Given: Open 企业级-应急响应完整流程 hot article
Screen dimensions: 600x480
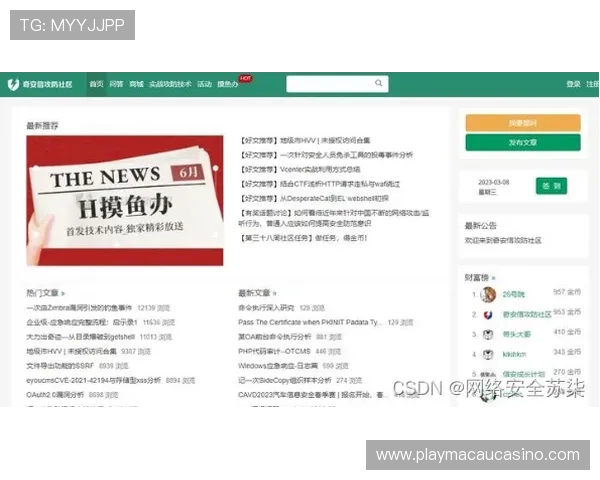Looking at the screenshot, I should pyautogui.click(x=82, y=322).
